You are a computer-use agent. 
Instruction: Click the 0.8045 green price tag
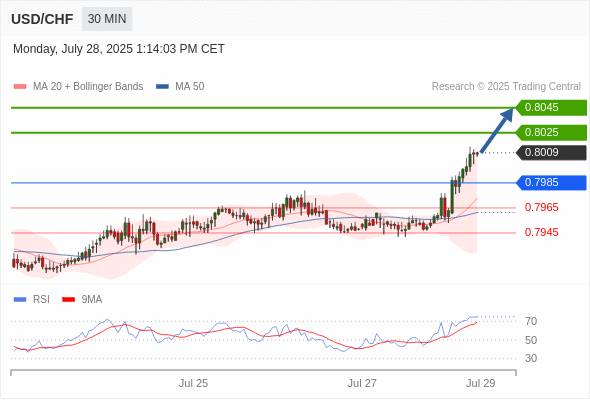[551, 108]
